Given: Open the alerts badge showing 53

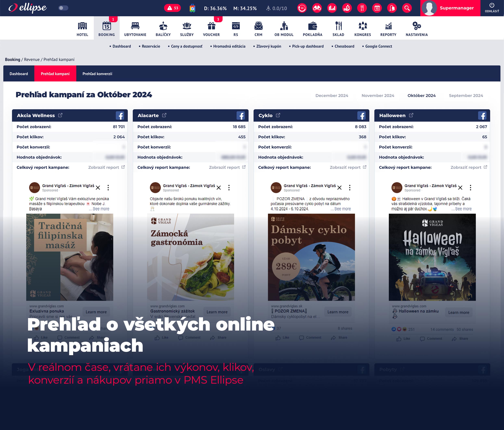Looking at the screenshot, I should click(x=173, y=8).
